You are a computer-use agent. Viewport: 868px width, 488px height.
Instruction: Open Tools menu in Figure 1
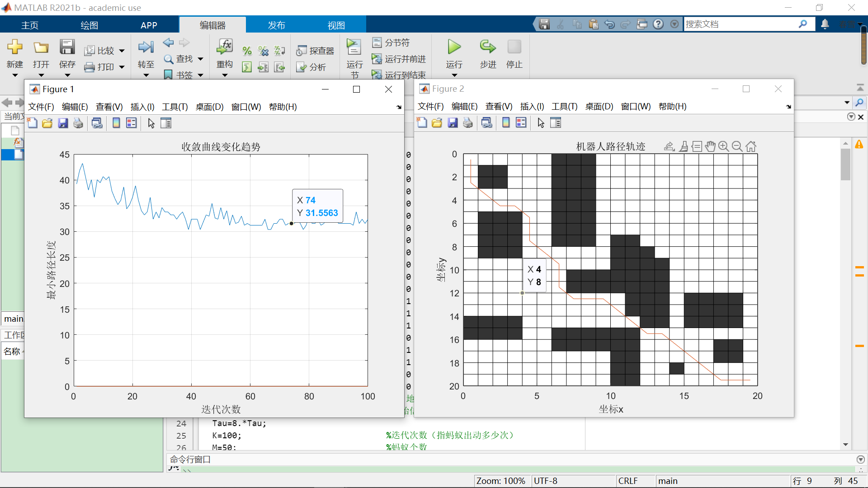pos(175,107)
